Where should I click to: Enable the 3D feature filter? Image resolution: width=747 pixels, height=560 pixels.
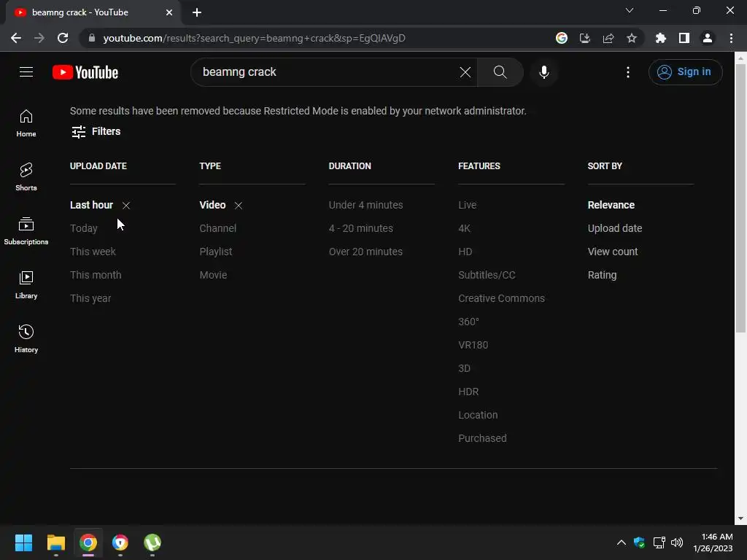click(x=464, y=368)
